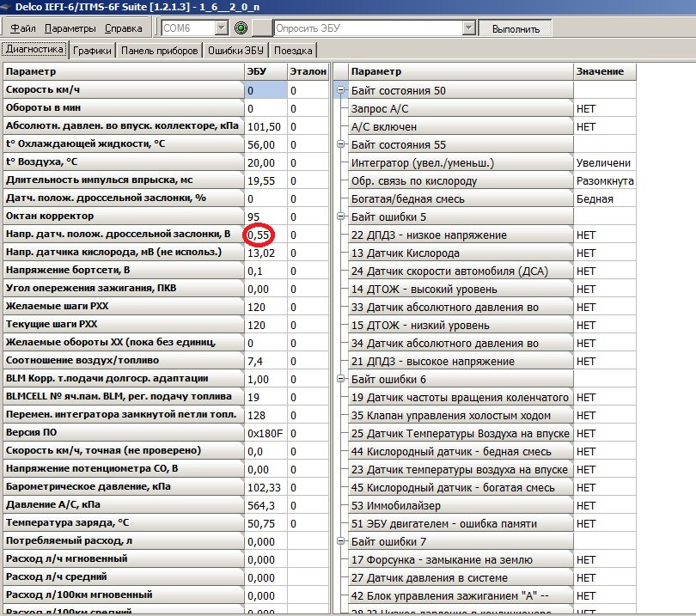Switch to the Поездка tab
The width and height of the screenshot is (696, 616).
tap(293, 51)
